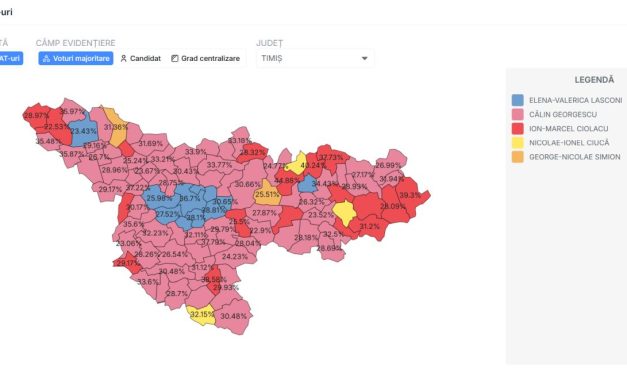Click the yellow Nicolae-Ionel Ciucă legend swatch

pyautogui.click(x=517, y=143)
